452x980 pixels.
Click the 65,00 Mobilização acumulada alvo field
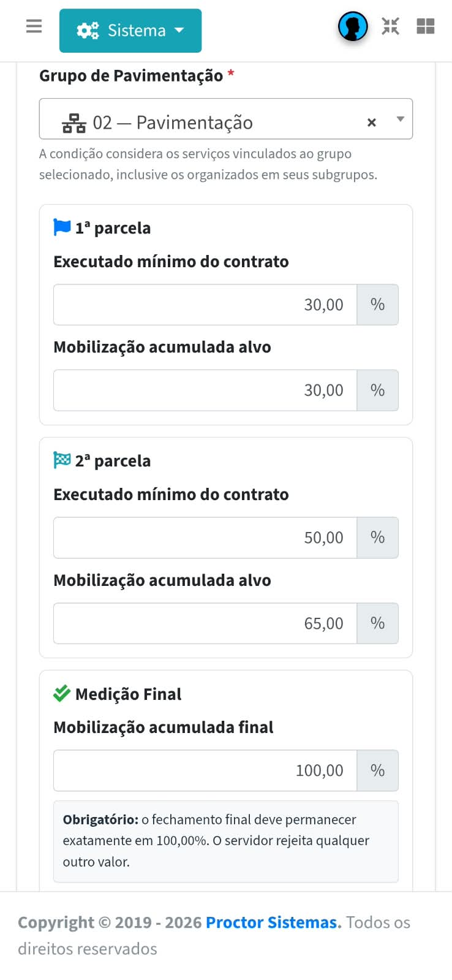pyautogui.click(x=205, y=623)
